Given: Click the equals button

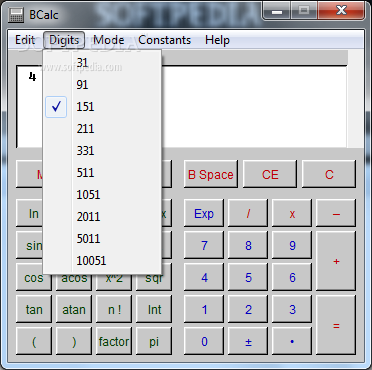Looking at the screenshot, I should [336, 325].
